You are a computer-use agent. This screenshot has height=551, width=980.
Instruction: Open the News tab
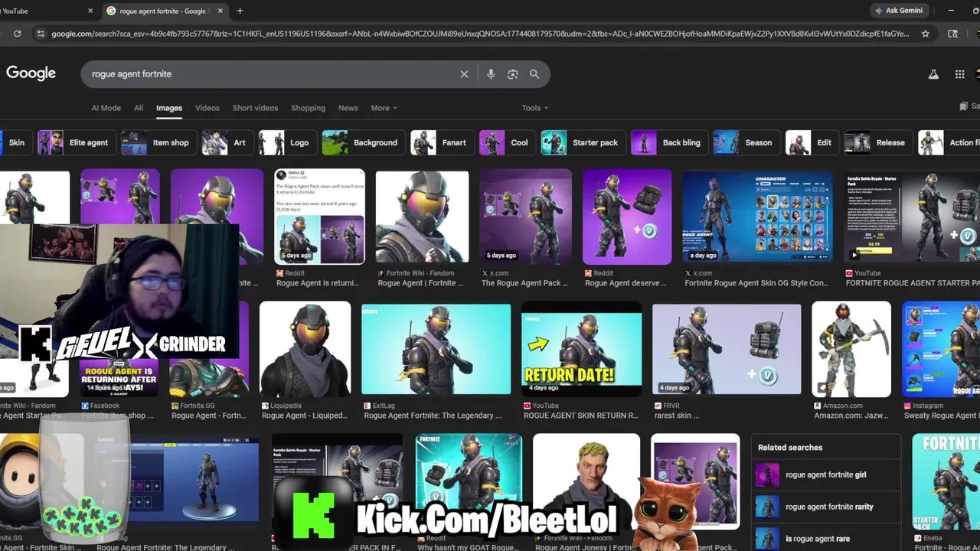point(348,108)
